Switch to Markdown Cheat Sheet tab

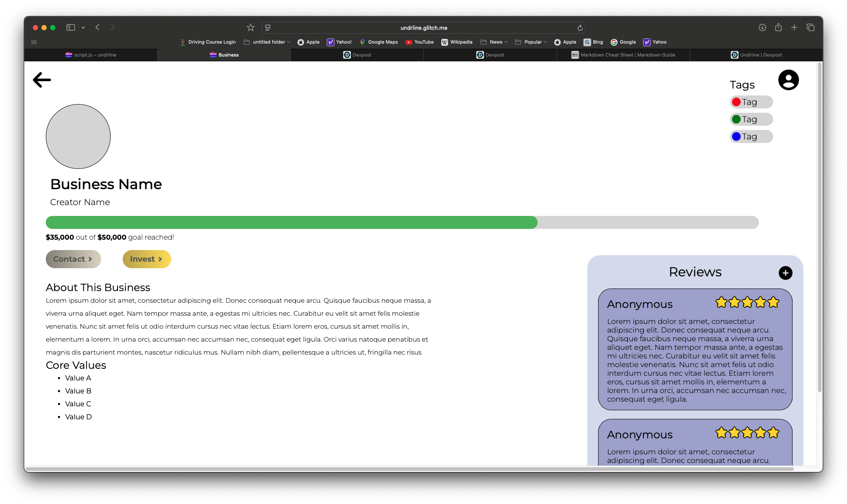623,55
